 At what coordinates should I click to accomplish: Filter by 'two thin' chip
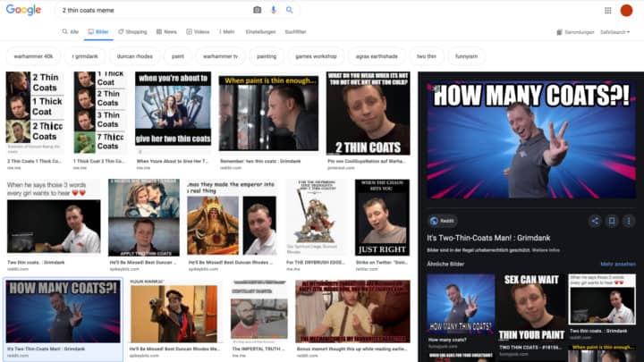coord(427,56)
